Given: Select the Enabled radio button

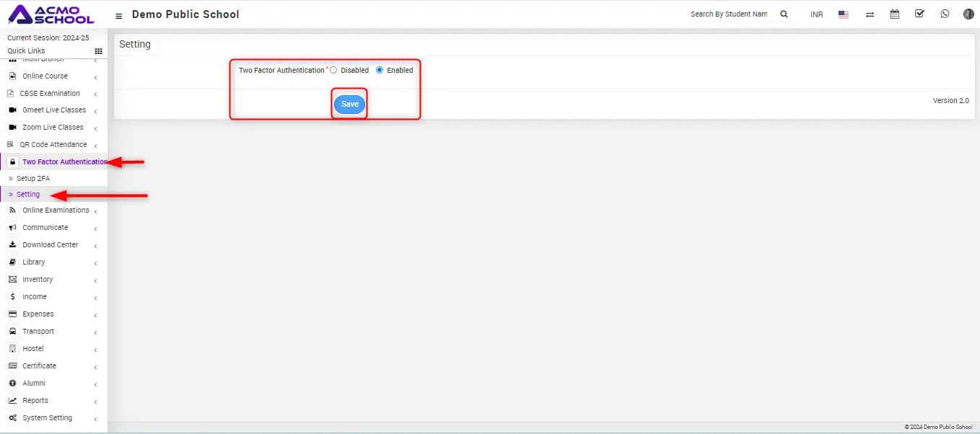Looking at the screenshot, I should (380, 70).
